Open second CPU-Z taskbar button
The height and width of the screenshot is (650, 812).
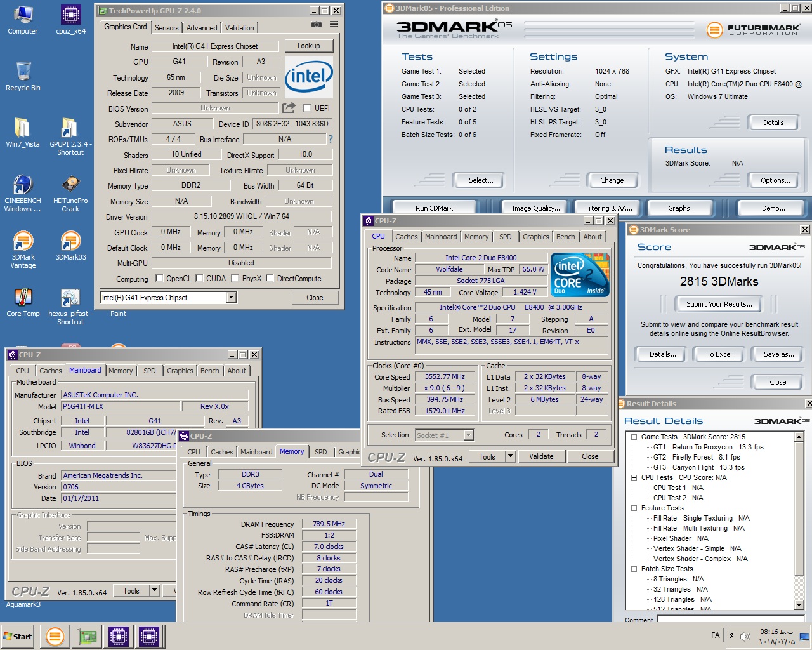(149, 636)
